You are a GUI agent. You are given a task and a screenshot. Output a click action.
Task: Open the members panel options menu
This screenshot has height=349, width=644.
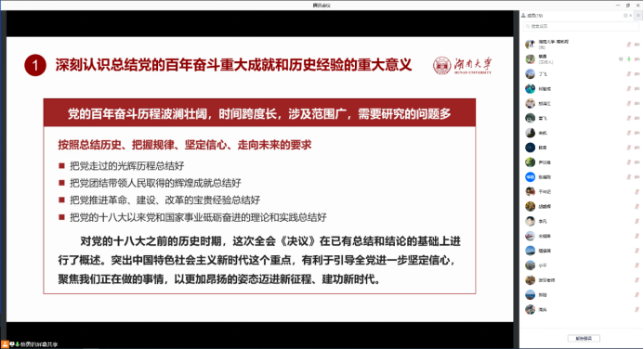tap(637, 16)
